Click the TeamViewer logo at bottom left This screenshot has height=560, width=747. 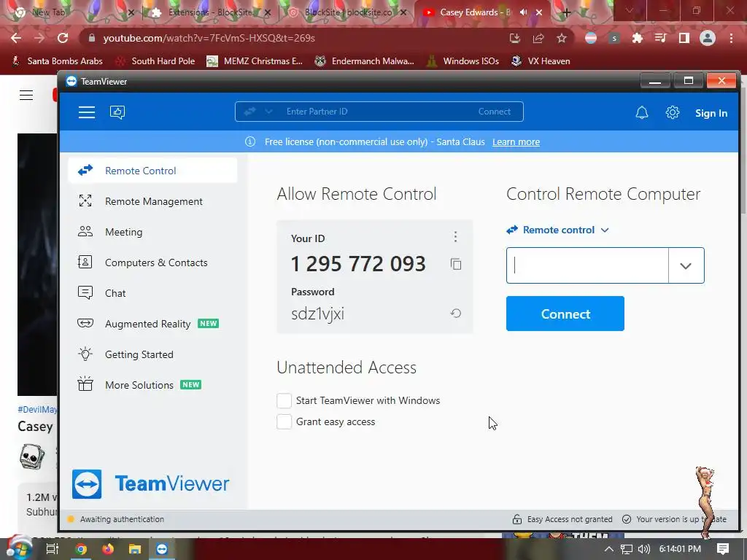click(150, 484)
